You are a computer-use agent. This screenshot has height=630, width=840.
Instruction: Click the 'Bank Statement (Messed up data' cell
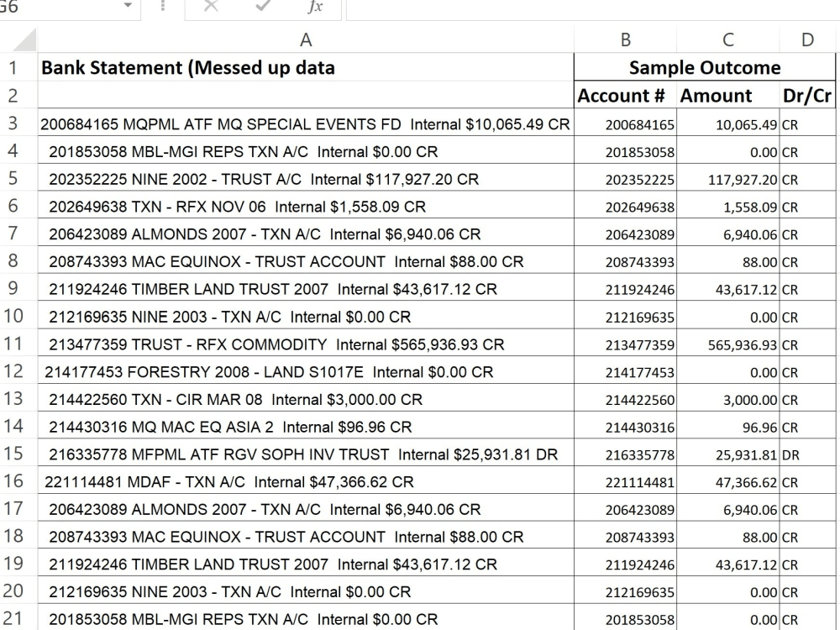point(306,67)
